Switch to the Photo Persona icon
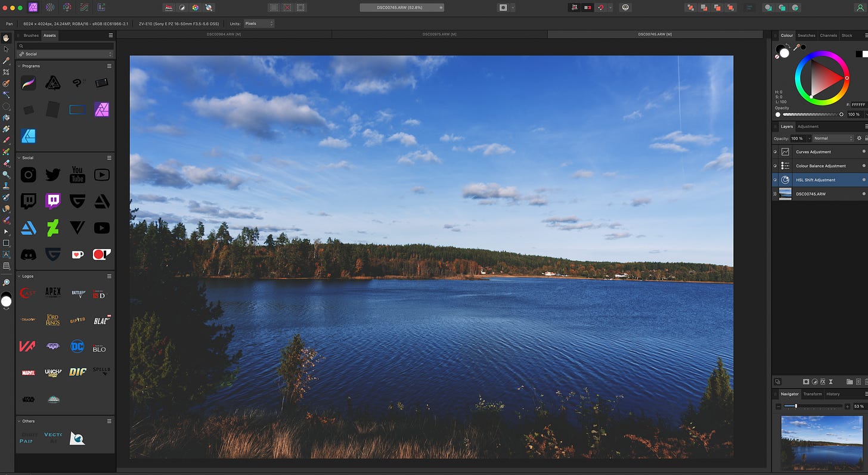868x475 pixels. [33, 8]
